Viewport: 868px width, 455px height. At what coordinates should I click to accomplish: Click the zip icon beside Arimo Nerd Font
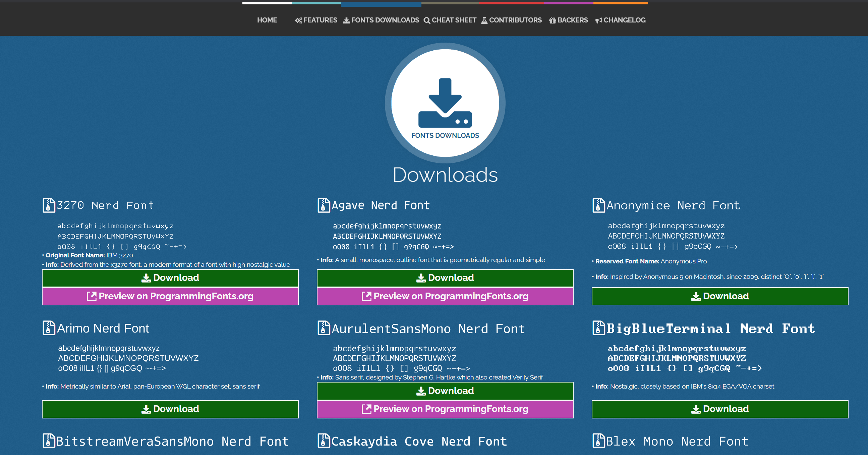point(49,328)
